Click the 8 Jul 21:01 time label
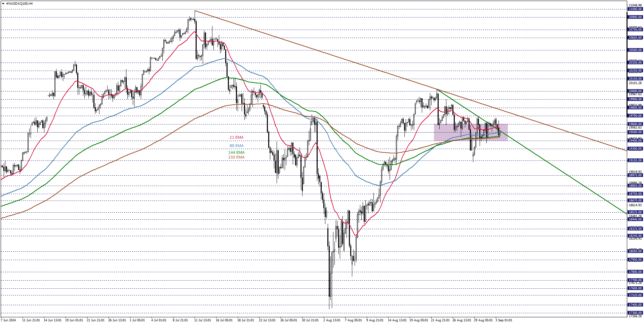 tap(180, 320)
